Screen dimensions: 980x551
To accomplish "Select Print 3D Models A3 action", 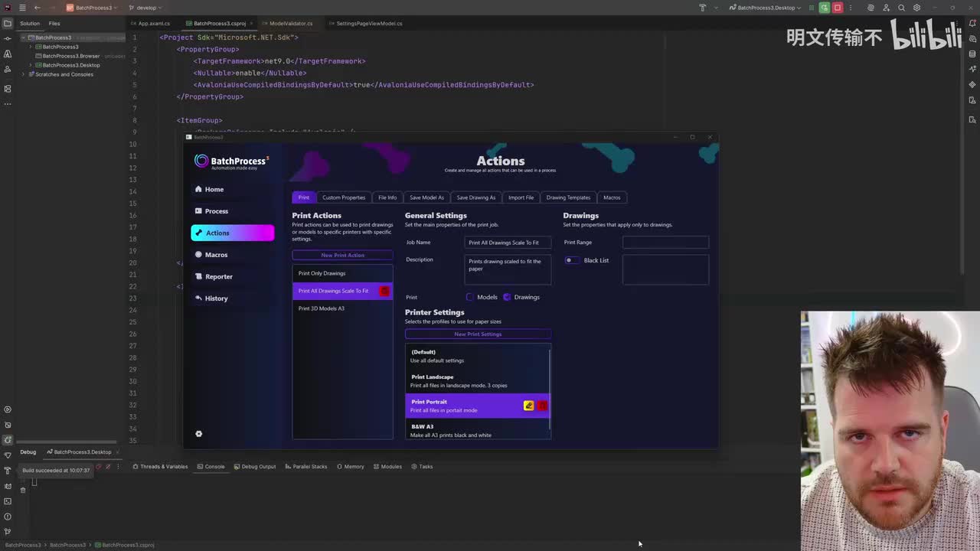I will coord(342,308).
